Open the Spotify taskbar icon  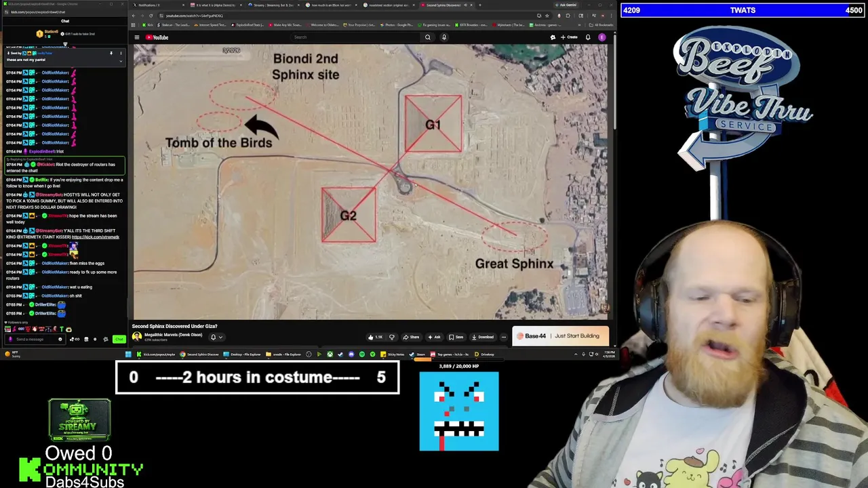tap(362, 354)
